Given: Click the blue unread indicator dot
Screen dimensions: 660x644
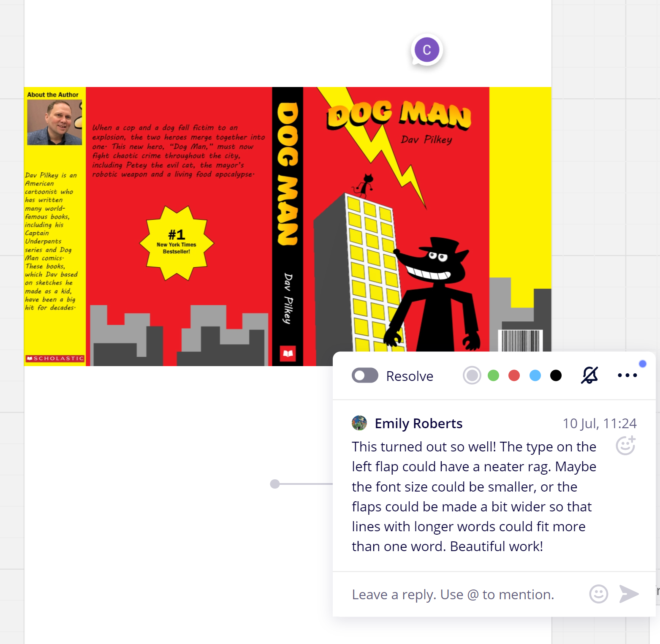Looking at the screenshot, I should click(643, 364).
